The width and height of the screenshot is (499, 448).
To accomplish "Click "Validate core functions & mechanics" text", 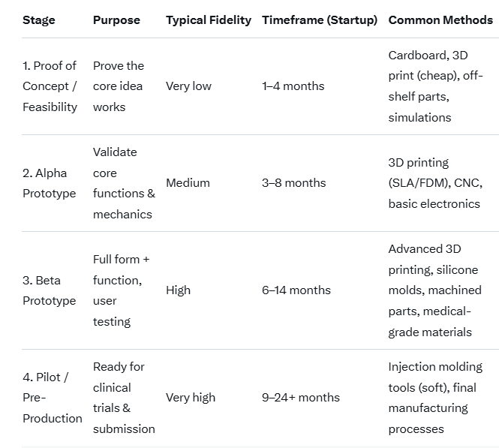I will coord(124,183).
